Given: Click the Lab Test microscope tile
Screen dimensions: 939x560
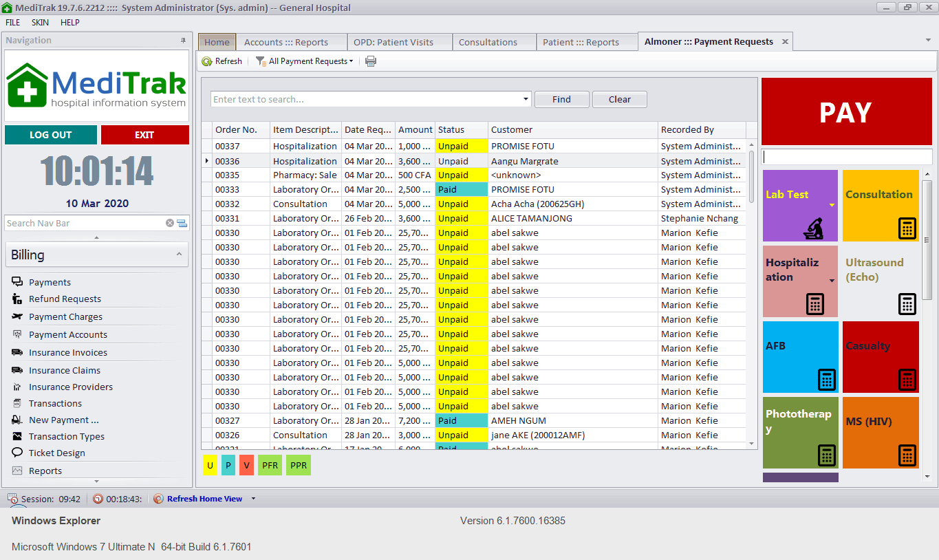Looking at the screenshot, I should point(800,206).
